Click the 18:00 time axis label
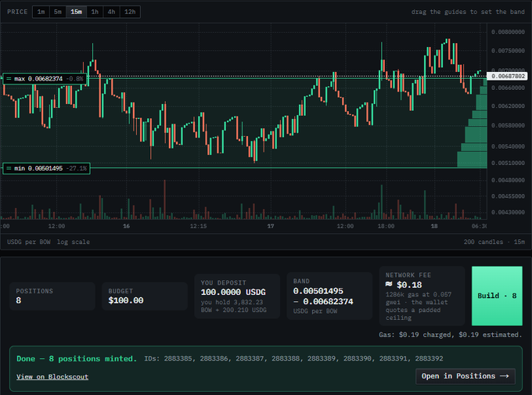532x395 pixels. [386, 226]
